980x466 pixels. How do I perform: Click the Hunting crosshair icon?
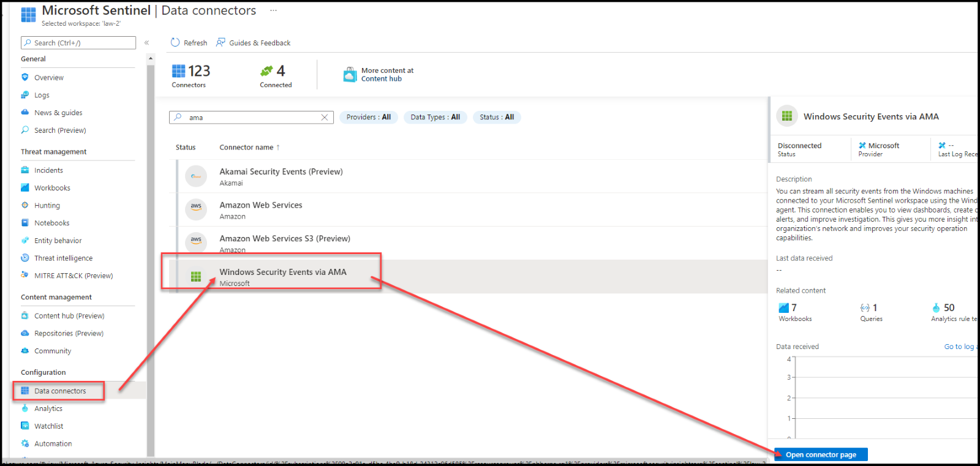[x=25, y=205]
